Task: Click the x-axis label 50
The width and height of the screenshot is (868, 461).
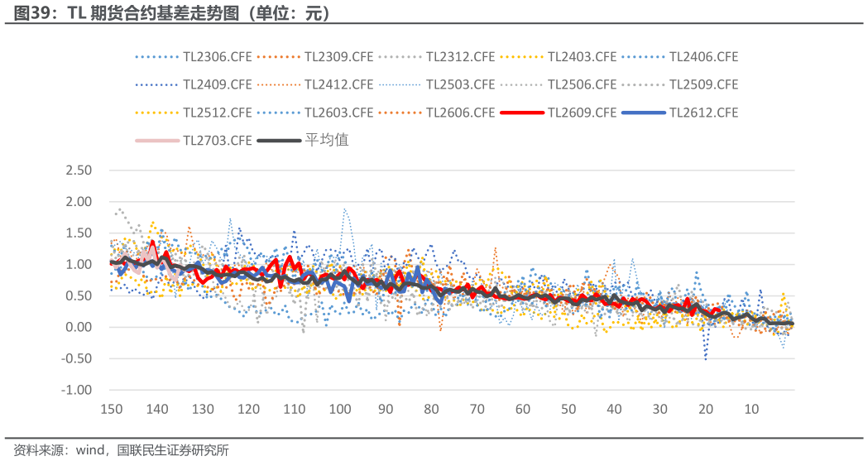Action: pos(568,410)
